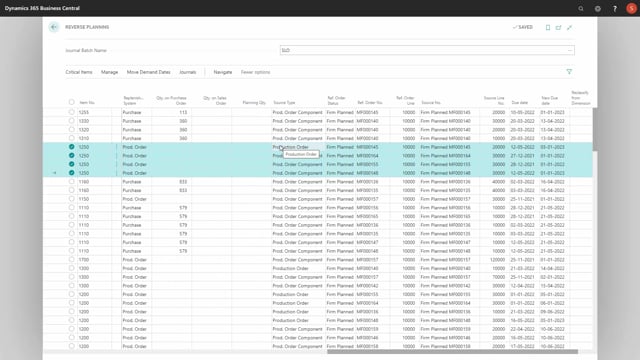This screenshot has width=640, height=360.
Task: Click the due date 17-05-2022 cell
Action: pyautogui.click(x=522, y=347)
